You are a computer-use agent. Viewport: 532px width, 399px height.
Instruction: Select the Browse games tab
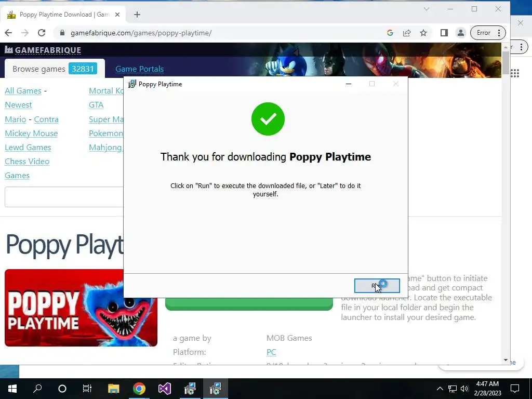coord(55,69)
